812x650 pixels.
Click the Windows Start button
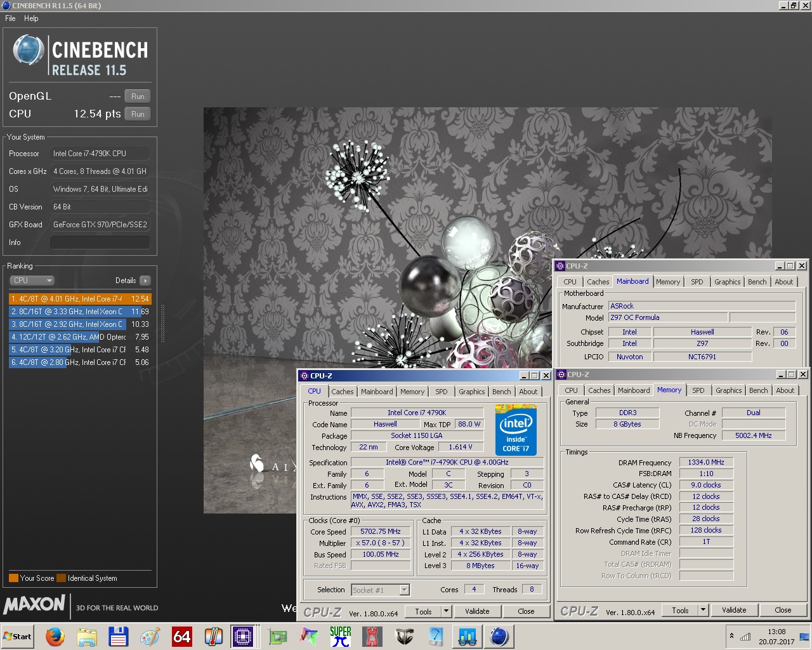pyautogui.click(x=18, y=637)
